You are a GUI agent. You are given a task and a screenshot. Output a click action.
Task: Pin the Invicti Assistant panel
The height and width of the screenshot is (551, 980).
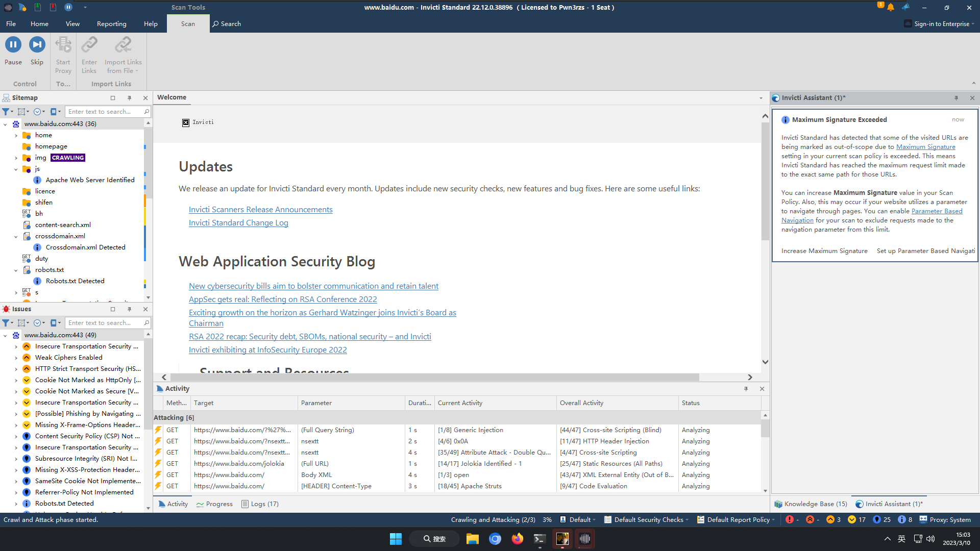coord(957,97)
